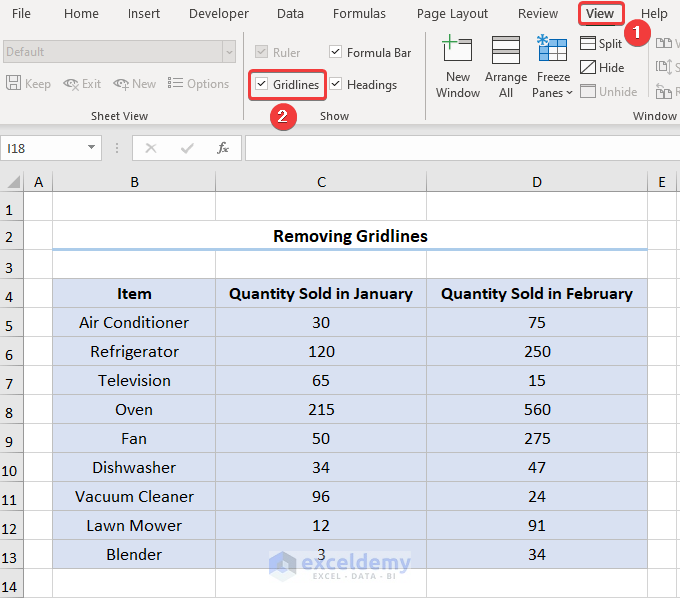Click the formula bar Enter checkmark icon

(x=187, y=148)
